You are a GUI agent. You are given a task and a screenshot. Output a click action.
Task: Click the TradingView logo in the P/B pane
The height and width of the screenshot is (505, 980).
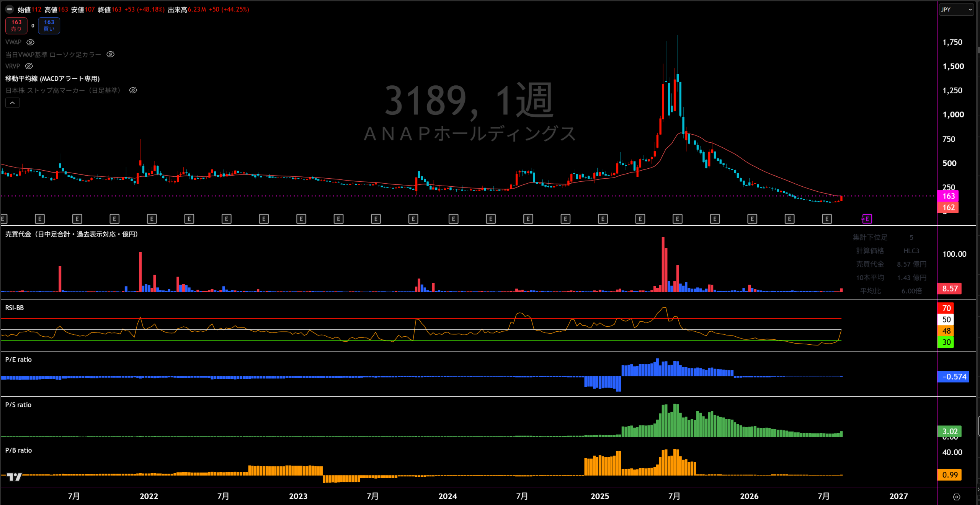[x=14, y=477]
